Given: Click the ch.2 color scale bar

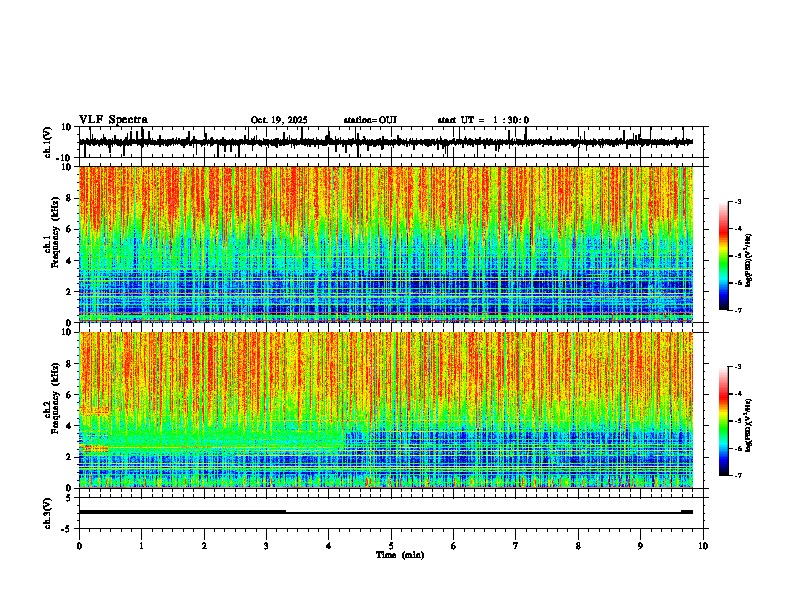Looking at the screenshot, I should 724,421.
